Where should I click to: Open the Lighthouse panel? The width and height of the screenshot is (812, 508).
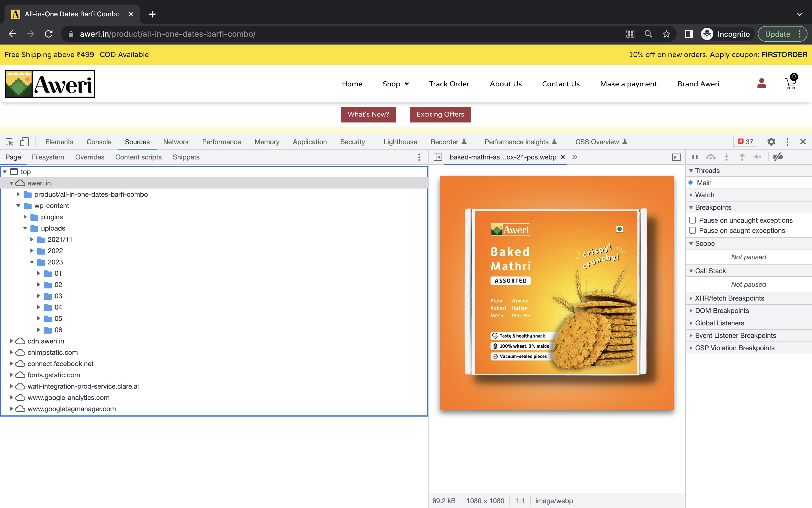click(400, 142)
